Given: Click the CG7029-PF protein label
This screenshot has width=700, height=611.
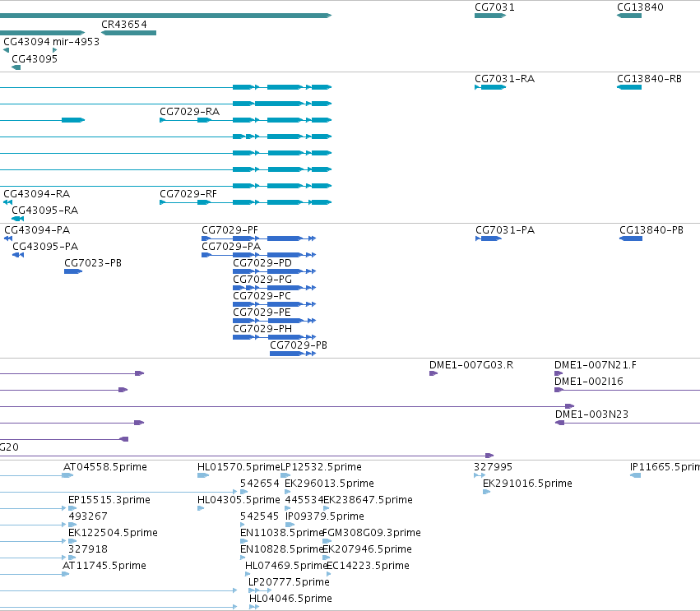Looking at the screenshot, I should 229,230.
